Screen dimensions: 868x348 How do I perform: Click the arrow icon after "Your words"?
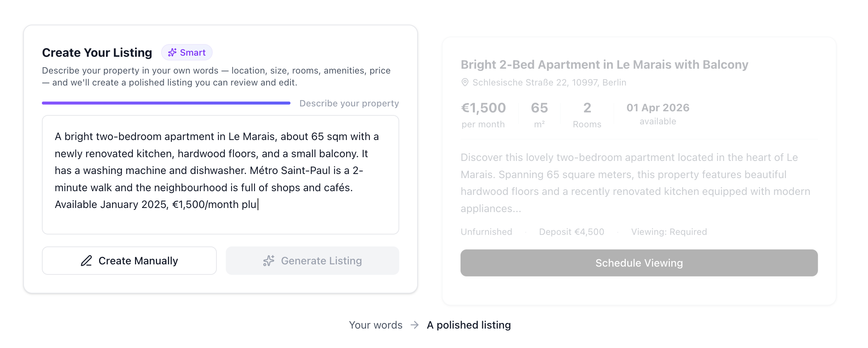click(415, 325)
